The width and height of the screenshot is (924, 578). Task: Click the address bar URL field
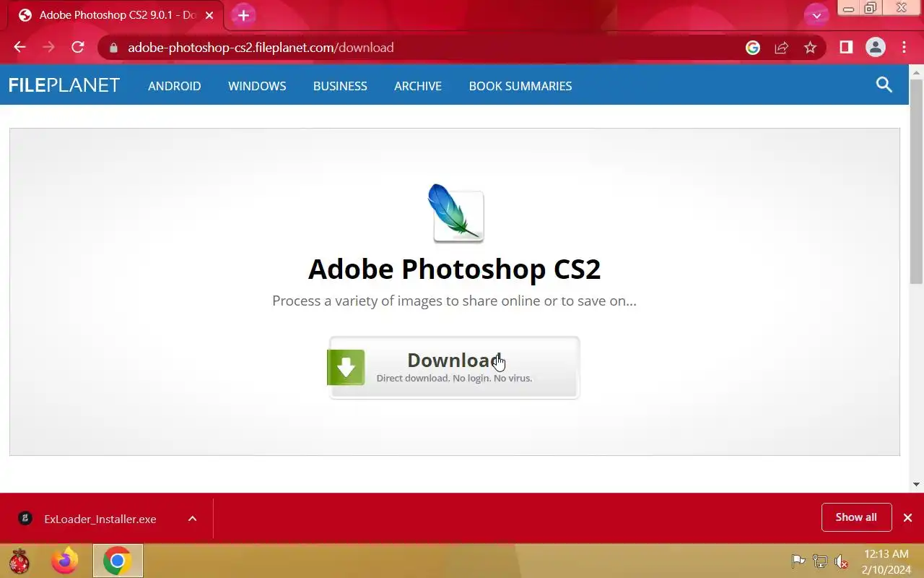(426, 48)
